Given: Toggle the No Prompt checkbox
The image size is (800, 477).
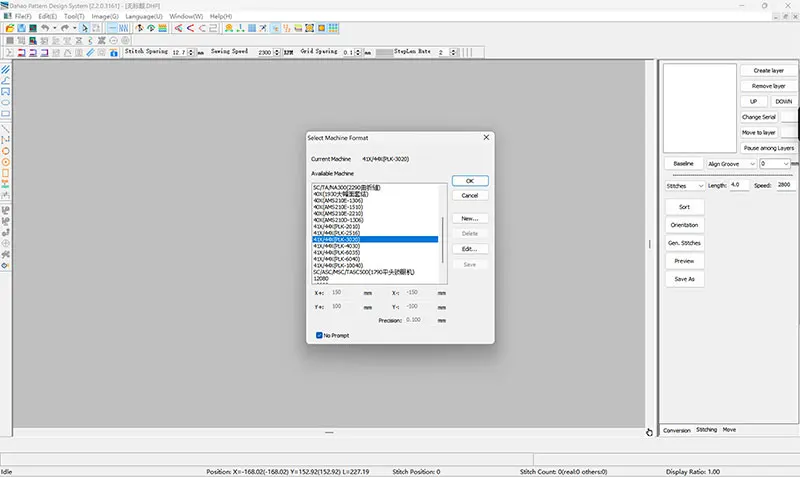Looking at the screenshot, I should click(319, 335).
